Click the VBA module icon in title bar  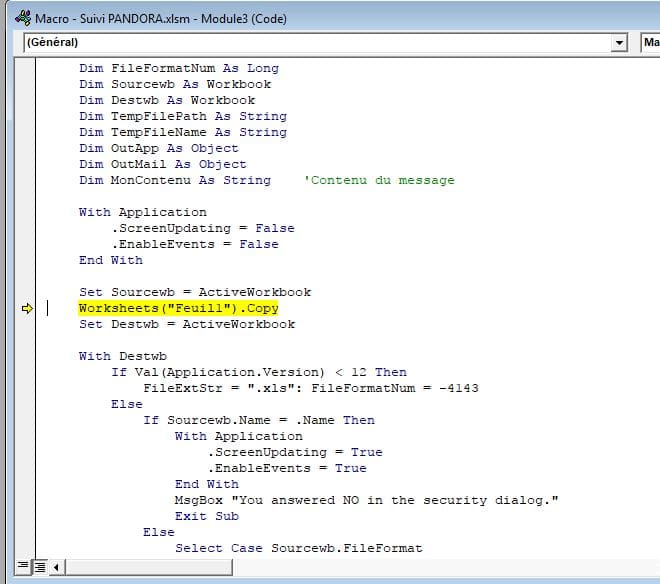click(20, 18)
